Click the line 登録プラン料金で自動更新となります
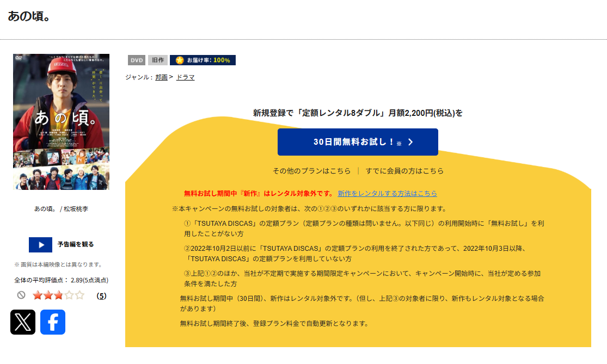 coord(274,323)
